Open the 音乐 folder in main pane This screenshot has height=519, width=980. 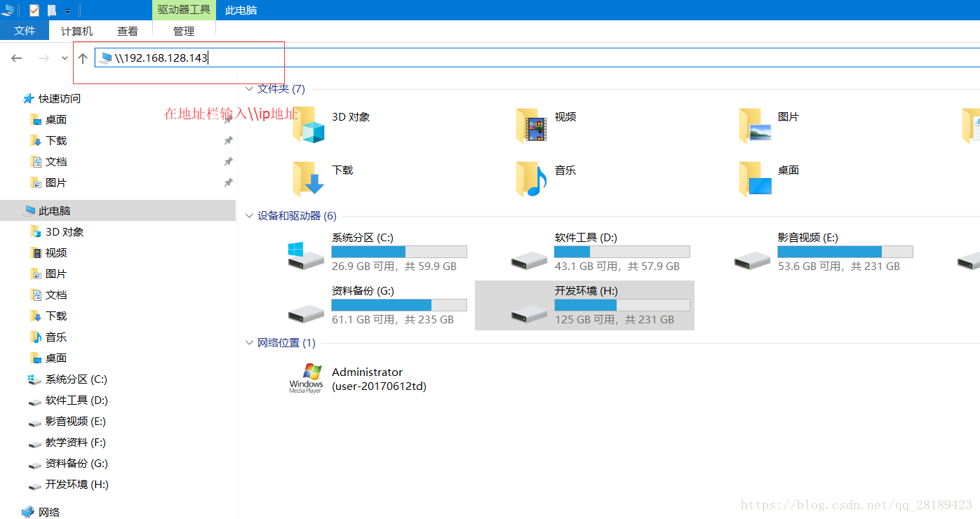point(532,180)
